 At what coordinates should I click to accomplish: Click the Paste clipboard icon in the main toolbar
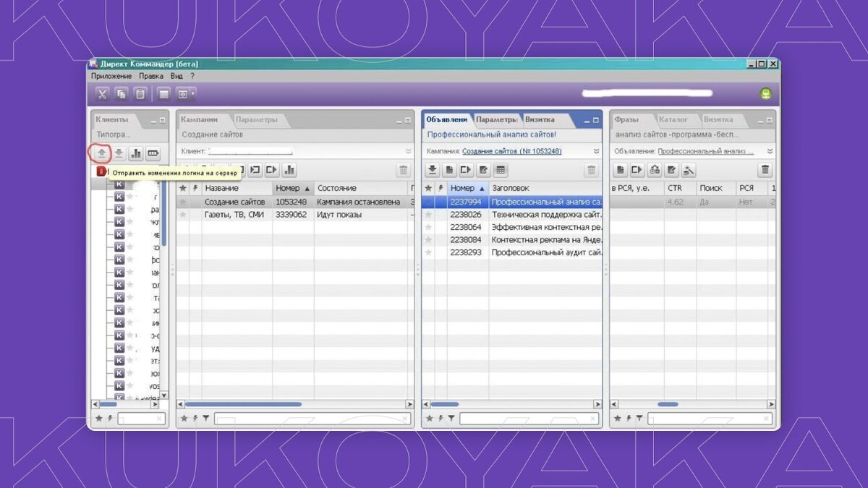click(140, 94)
